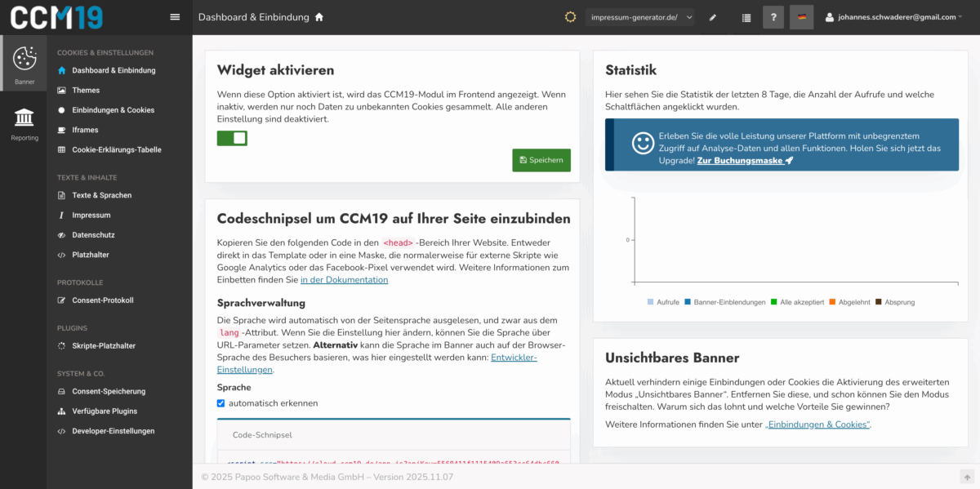Click the pencil edit domain icon
Screen dimensions: 980x489
coord(712,17)
